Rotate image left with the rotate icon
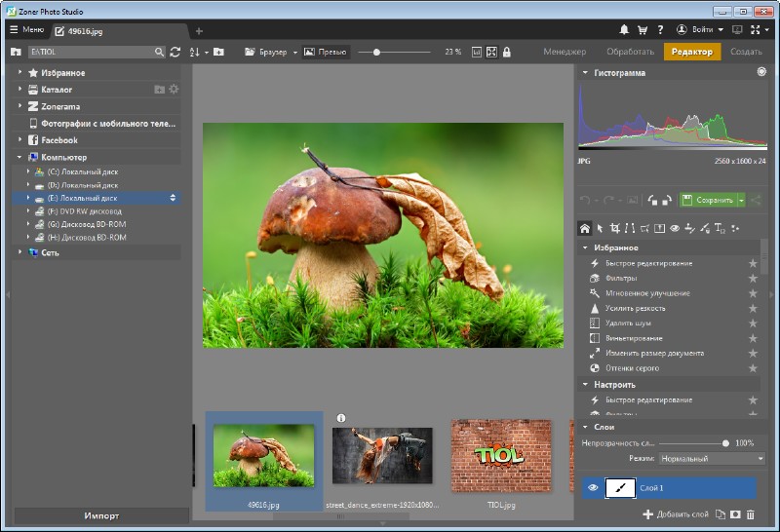 click(x=651, y=200)
